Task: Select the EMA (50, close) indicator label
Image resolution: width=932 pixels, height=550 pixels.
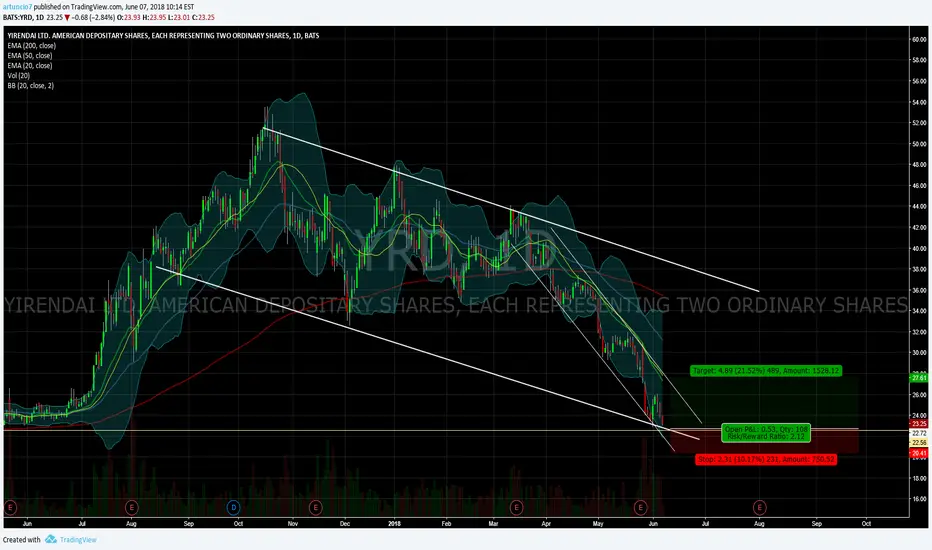Action: 30,56
